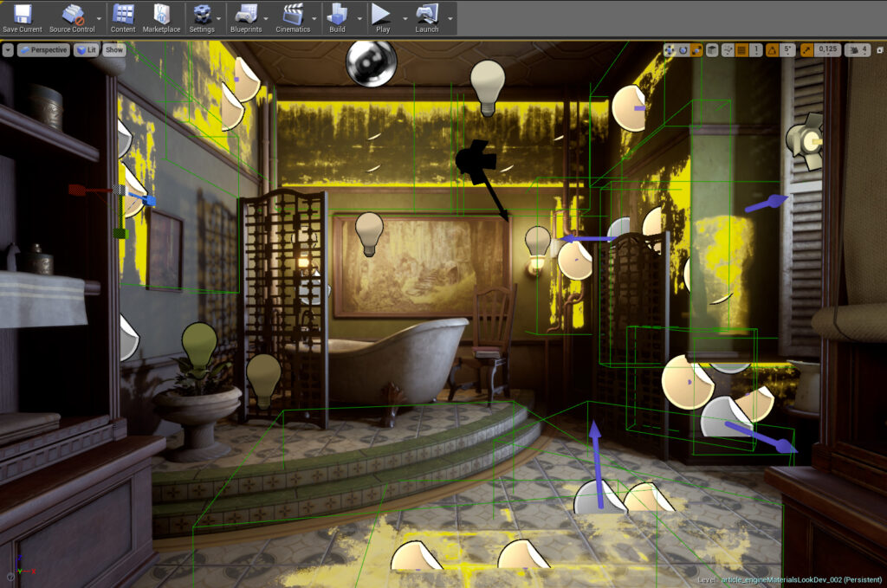
Task: Click the Build lighting toolbar icon
Action: pyautogui.click(x=337, y=15)
